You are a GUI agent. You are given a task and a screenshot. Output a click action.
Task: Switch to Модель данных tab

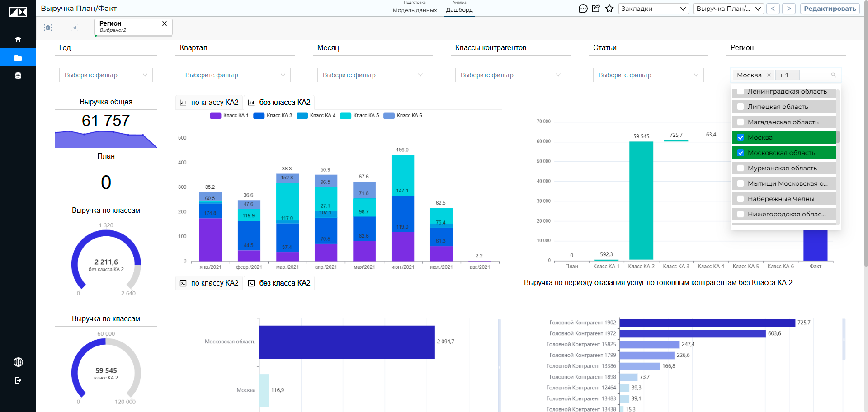415,10
